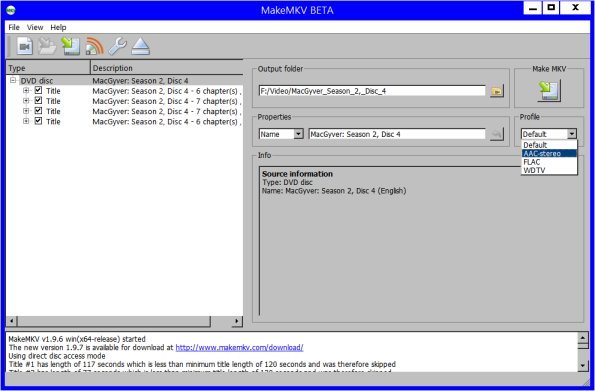This screenshot has width=595, height=391.
Task: Click the tree's horizontal scrollbar thumb
Action: (x=113, y=321)
